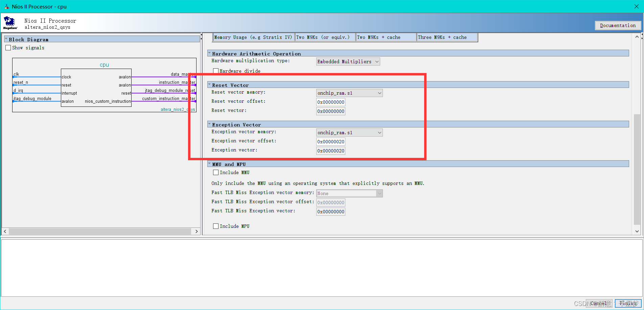Click the jtag_debug_module signal label
This screenshot has width=644, height=310.
coord(32,98)
